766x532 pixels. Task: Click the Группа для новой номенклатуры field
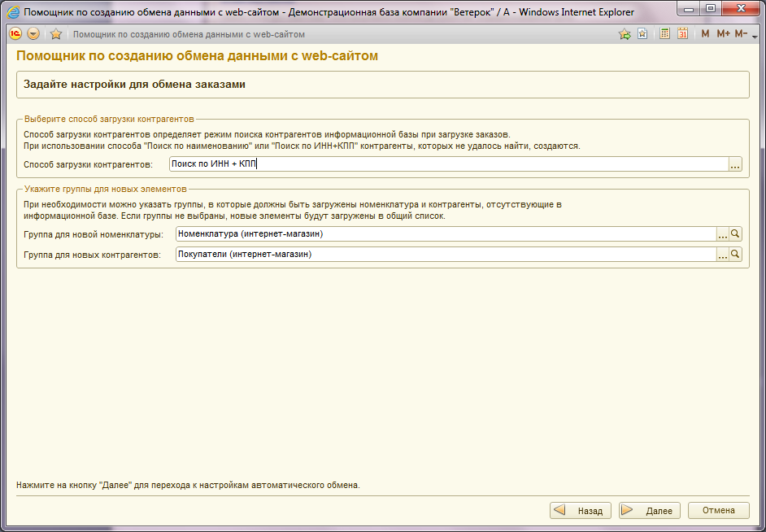446,234
